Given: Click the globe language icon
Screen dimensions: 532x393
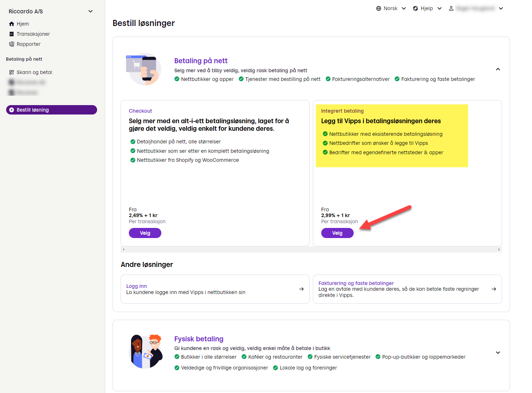Looking at the screenshot, I should point(379,8).
